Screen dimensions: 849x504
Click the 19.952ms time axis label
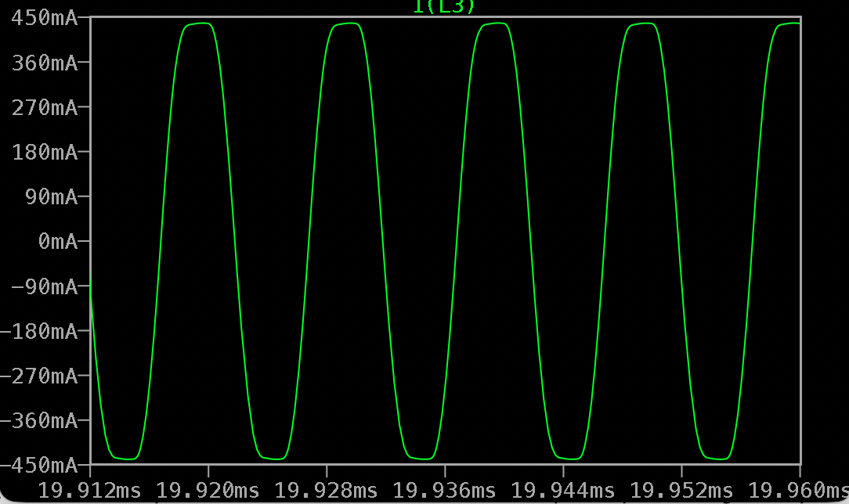point(681,491)
